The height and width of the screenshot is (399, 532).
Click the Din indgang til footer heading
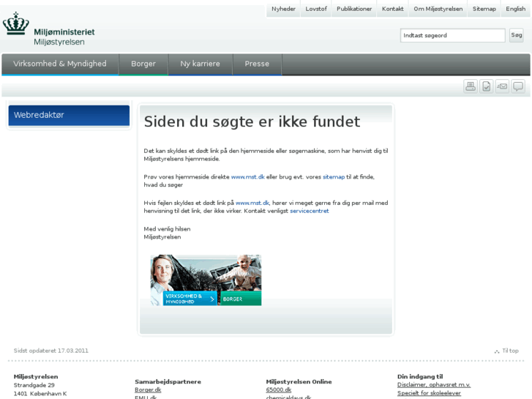(x=420, y=376)
